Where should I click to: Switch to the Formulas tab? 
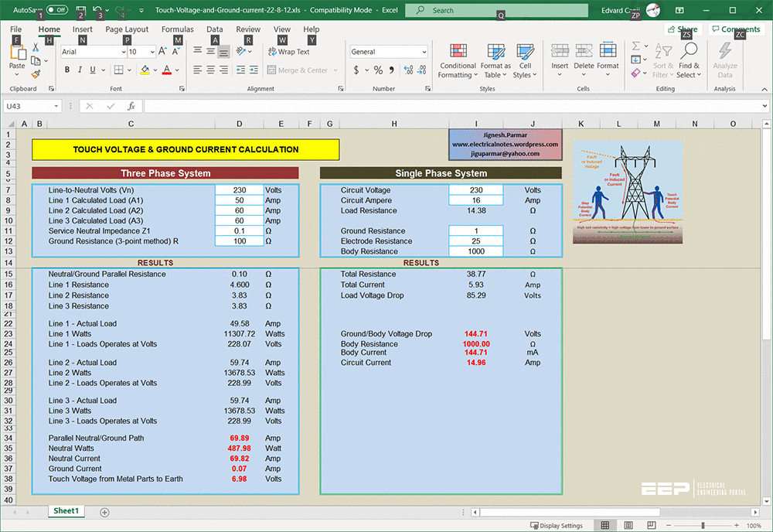point(178,29)
